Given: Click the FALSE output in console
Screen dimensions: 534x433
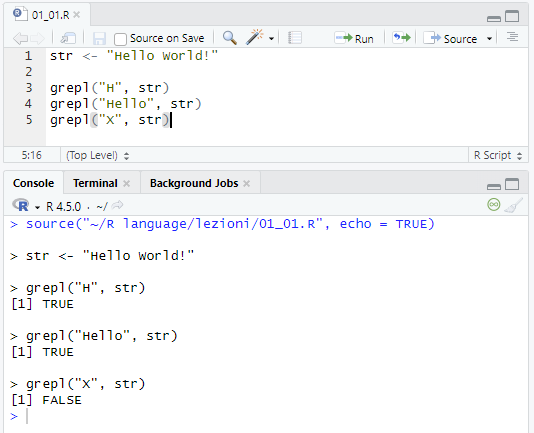Looking at the screenshot, I should point(62,400).
